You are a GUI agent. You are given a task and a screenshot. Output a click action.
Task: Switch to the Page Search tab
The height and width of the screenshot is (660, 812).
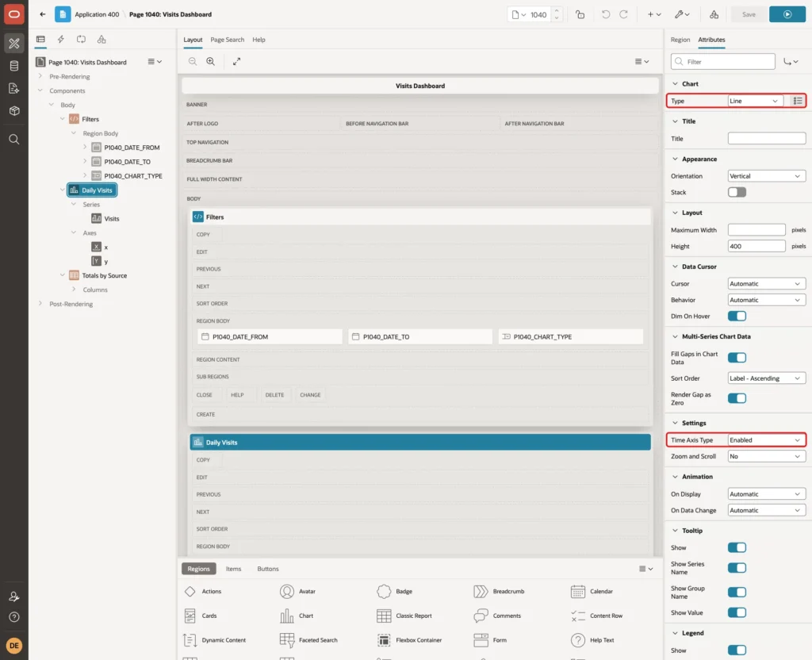(227, 40)
